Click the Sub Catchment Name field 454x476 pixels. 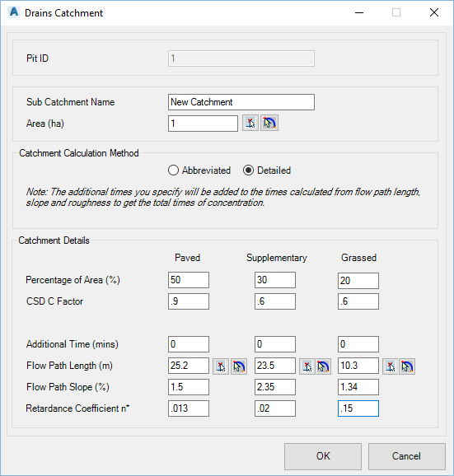[241, 102]
